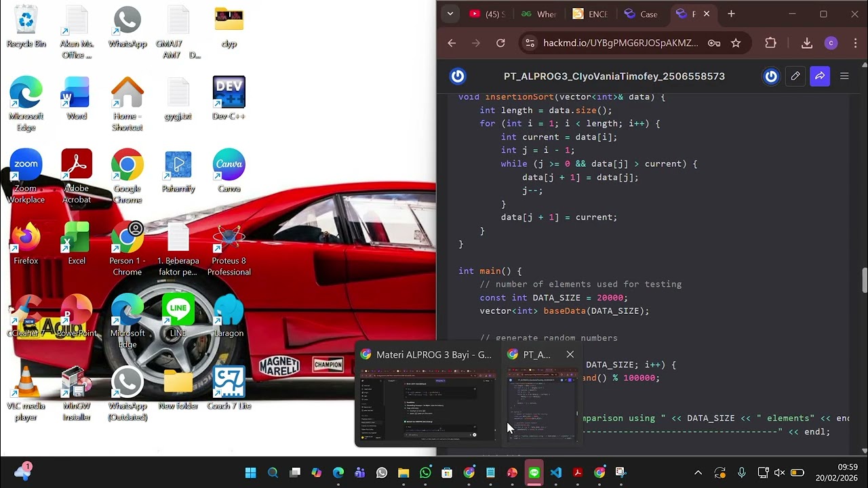This screenshot has width=868, height=488.
Task: Open the Firefox desktop shortcut
Action: click(26, 244)
